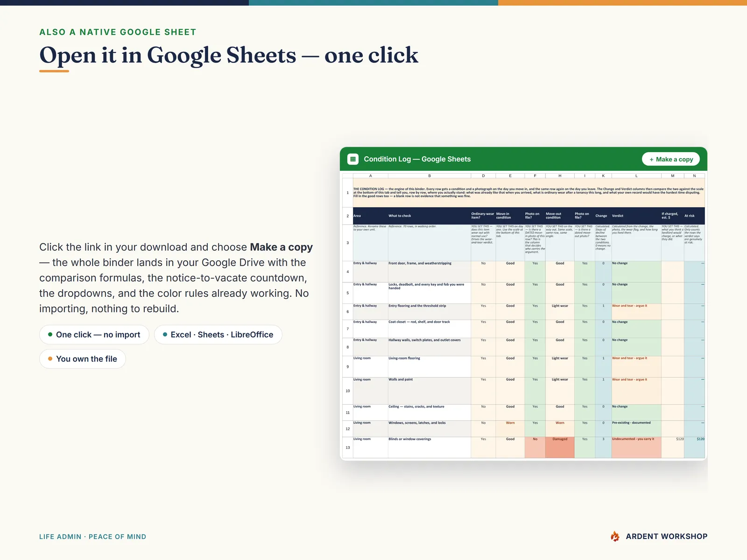This screenshot has width=747, height=560.
Task: Click 'ALSO A NATIVE GOOGLE SHEET' heading text
Action: coord(118,32)
